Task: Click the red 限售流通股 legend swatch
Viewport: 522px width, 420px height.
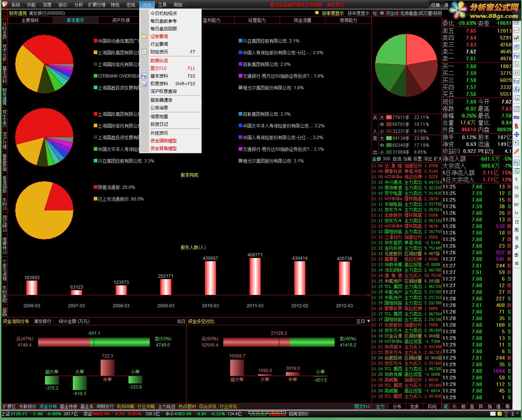Action: pos(96,187)
